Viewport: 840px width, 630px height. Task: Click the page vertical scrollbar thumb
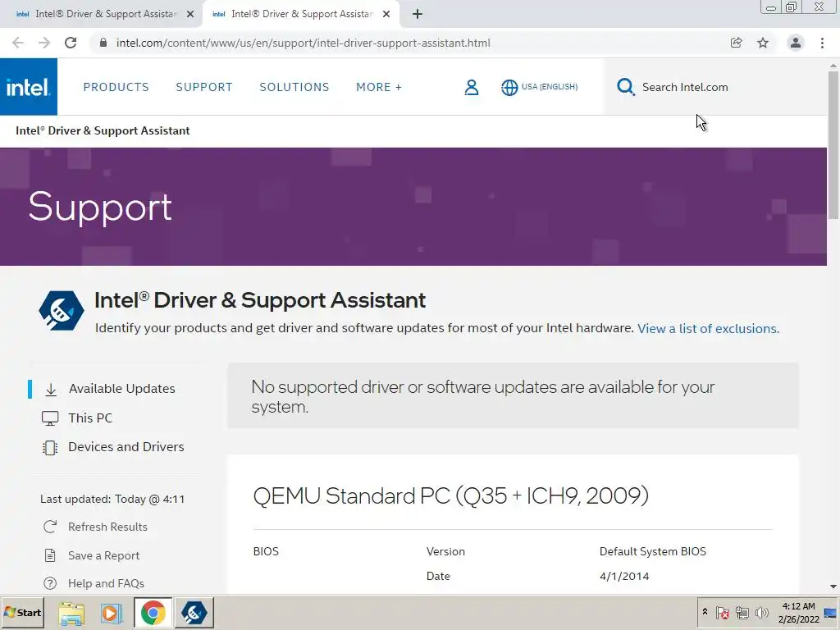point(833,144)
